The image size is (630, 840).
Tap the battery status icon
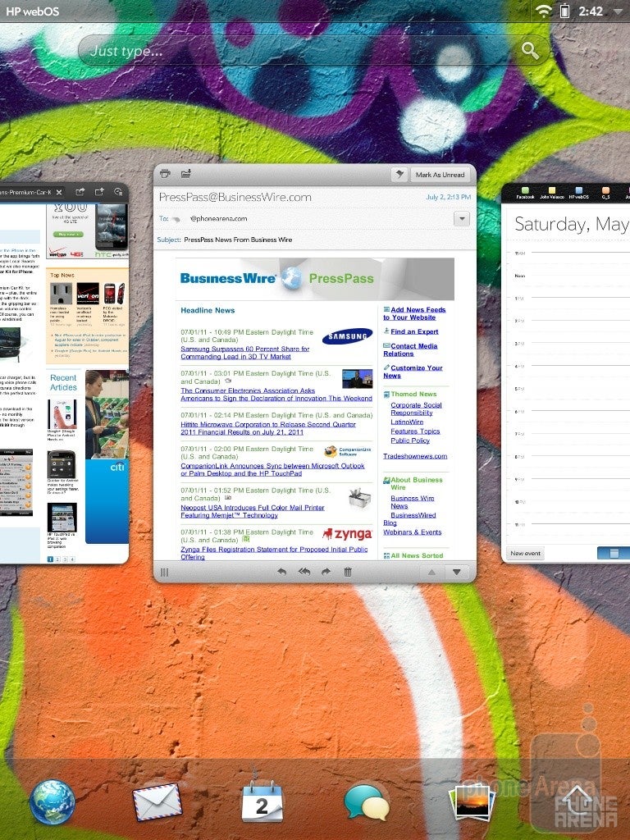tap(564, 11)
